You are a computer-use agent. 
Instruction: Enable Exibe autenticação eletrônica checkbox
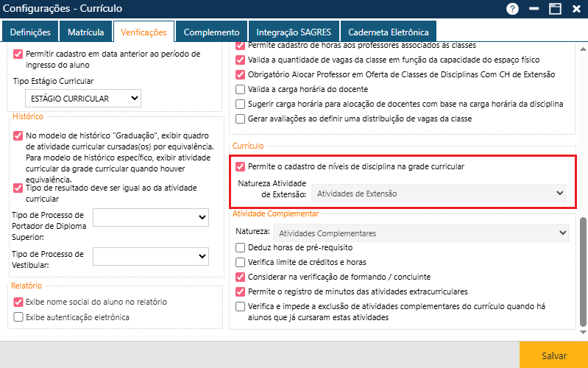point(18,317)
